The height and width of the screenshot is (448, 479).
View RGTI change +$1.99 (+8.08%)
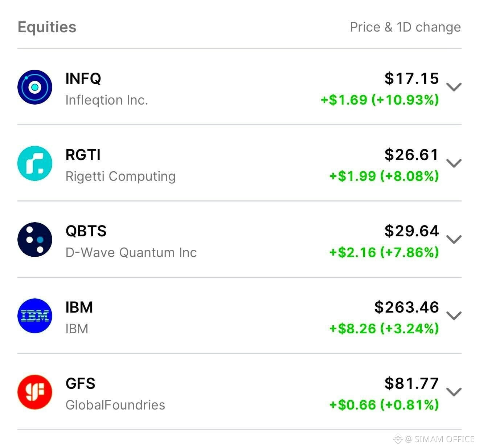pyautogui.click(x=384, y=176)
